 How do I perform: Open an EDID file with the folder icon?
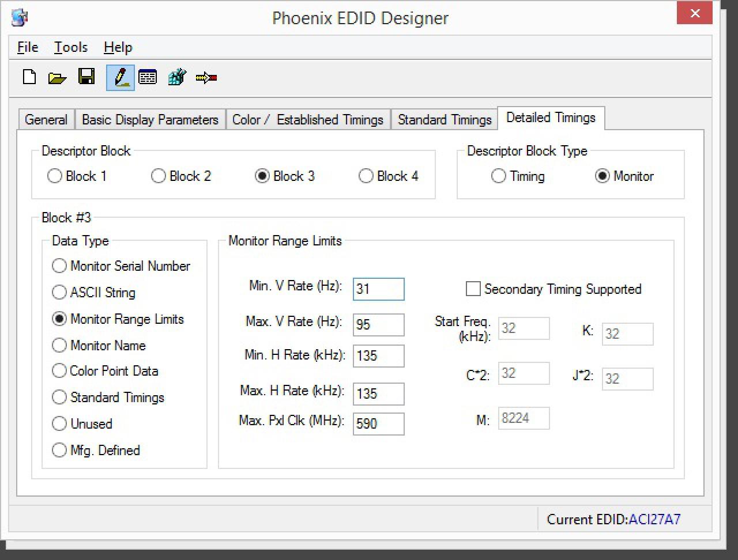coord(57,78)
